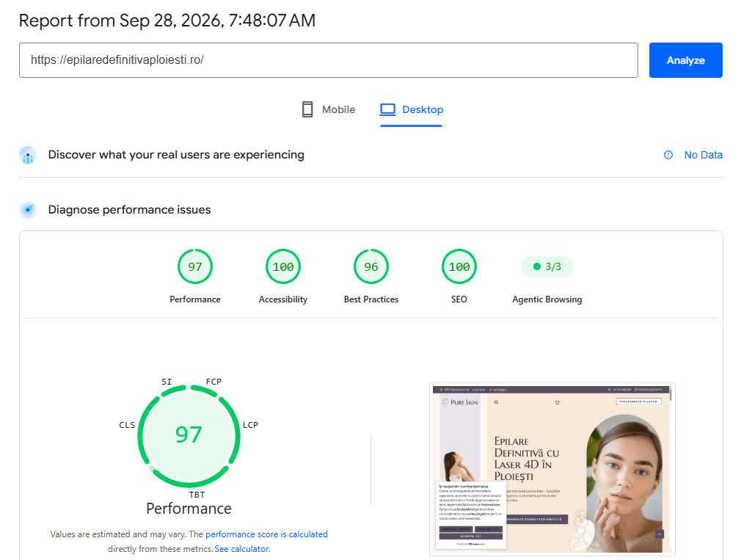Click the 'Diagnose performance issues' heading
This screenshot has width=741, height=560.
129,209
